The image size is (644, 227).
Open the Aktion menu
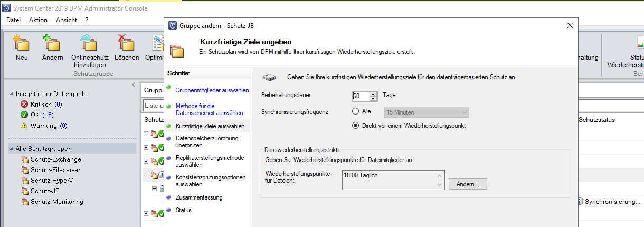tap(38, 20)
